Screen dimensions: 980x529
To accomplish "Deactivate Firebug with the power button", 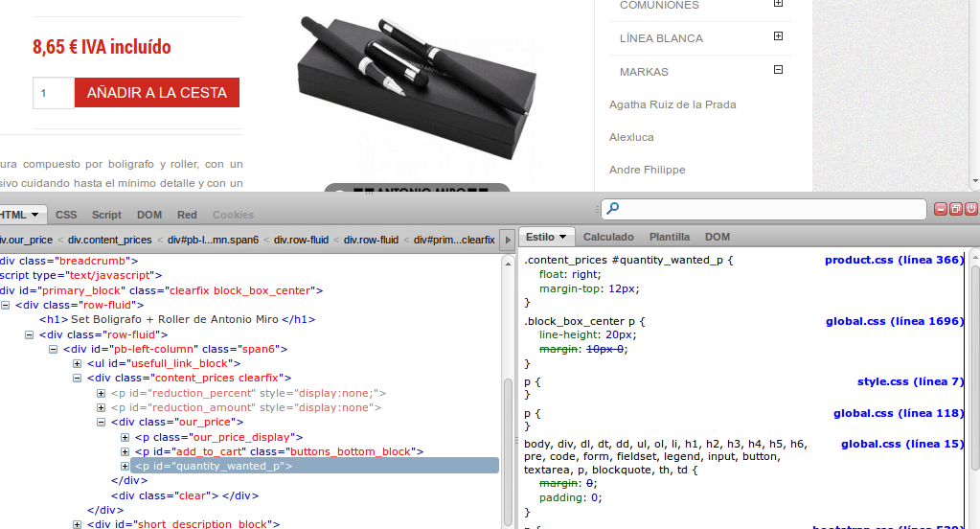I will click(x=970, y=209).
